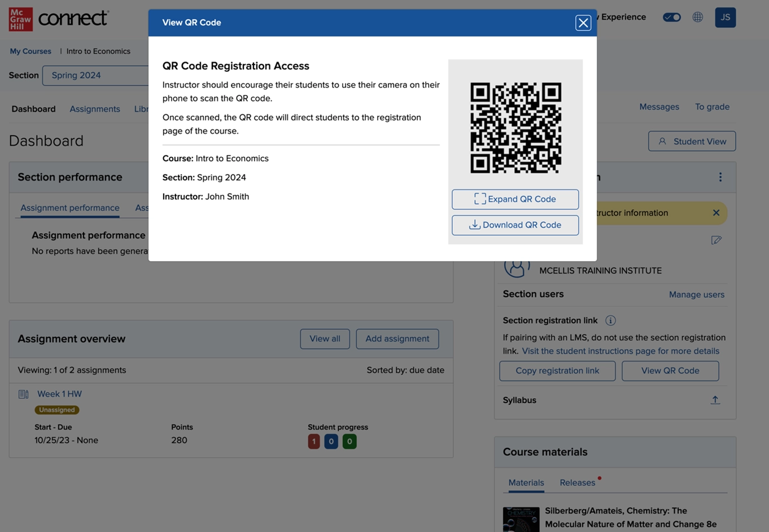Click the Points value 280
This screenshot has height=532, width=769.
[179, 440]
